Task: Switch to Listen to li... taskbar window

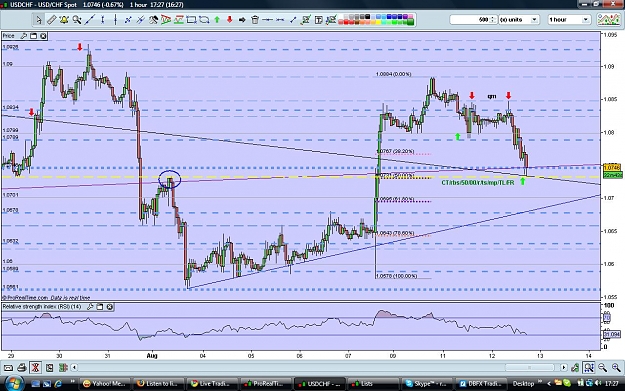Action: [157, 384]
